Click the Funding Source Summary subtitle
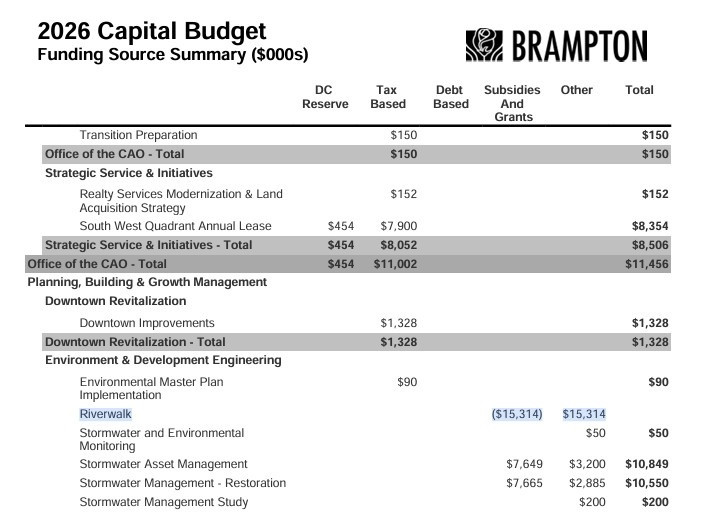Image resolution: width=706 pixels, height=512 pixels. pyautogui.click(x=172, y=55)
